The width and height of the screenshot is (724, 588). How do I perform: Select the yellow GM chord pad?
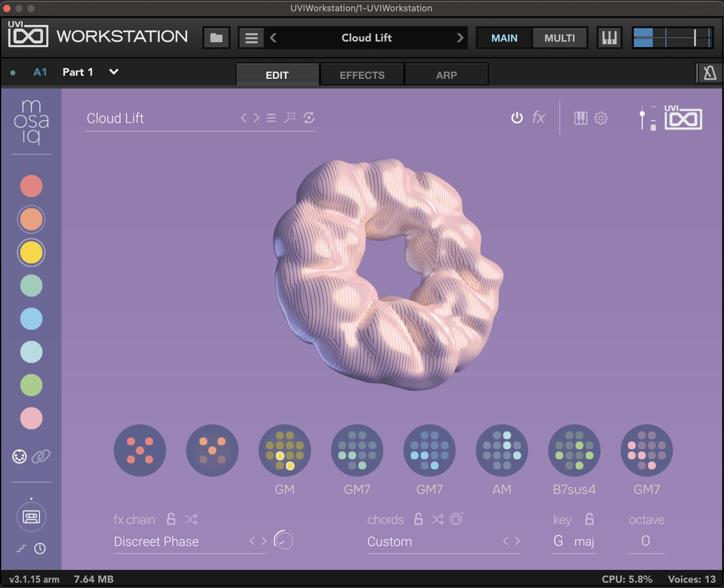(x=285, y=450)
